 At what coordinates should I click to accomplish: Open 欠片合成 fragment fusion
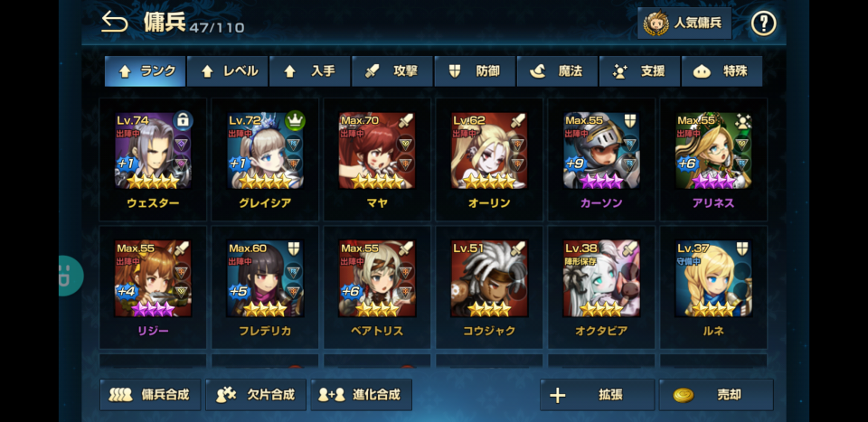(256, 395)
